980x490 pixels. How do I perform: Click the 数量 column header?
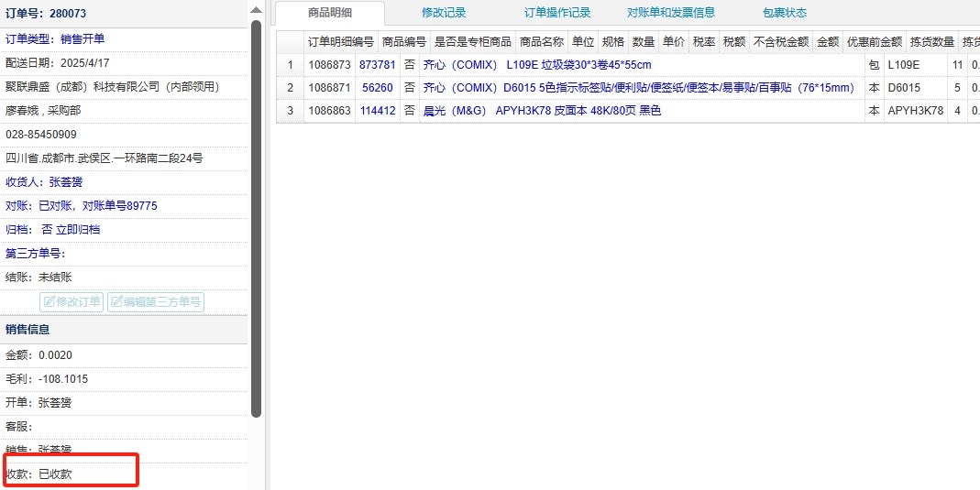(x=644, y=42)
